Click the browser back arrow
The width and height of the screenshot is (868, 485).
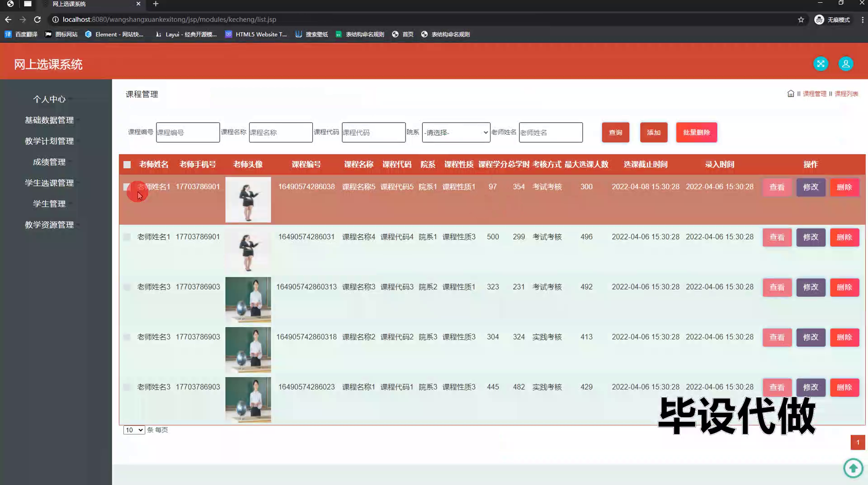pos(8,19)
